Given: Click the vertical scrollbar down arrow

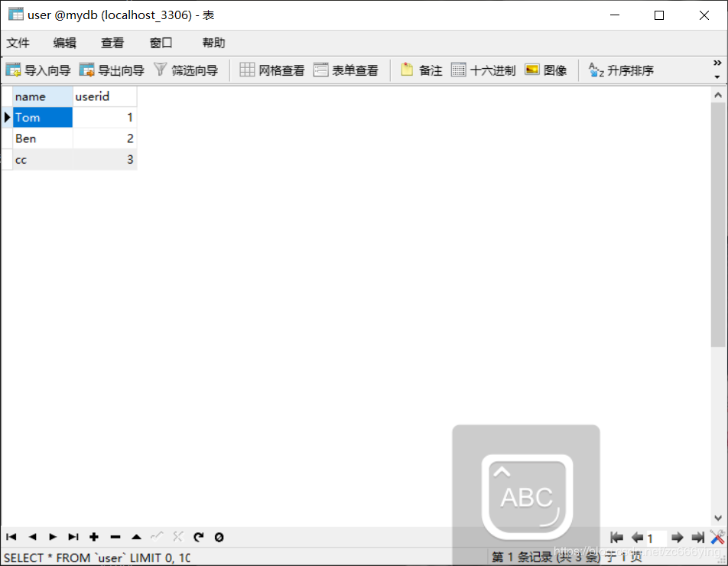Looking at the screenshot, I should pos(718,518).
